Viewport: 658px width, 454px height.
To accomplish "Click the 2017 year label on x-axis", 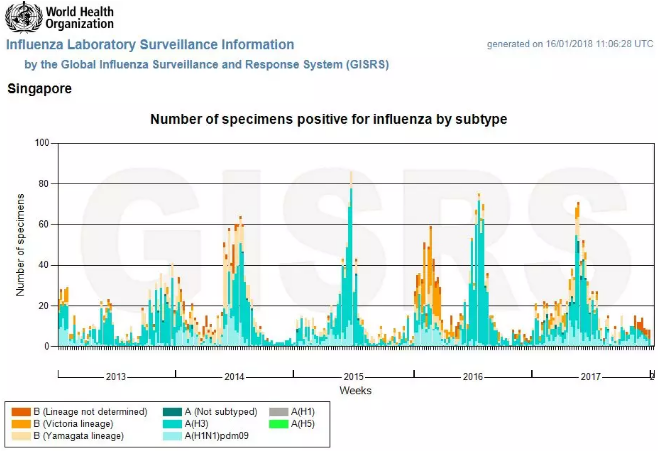I will 590,377.
